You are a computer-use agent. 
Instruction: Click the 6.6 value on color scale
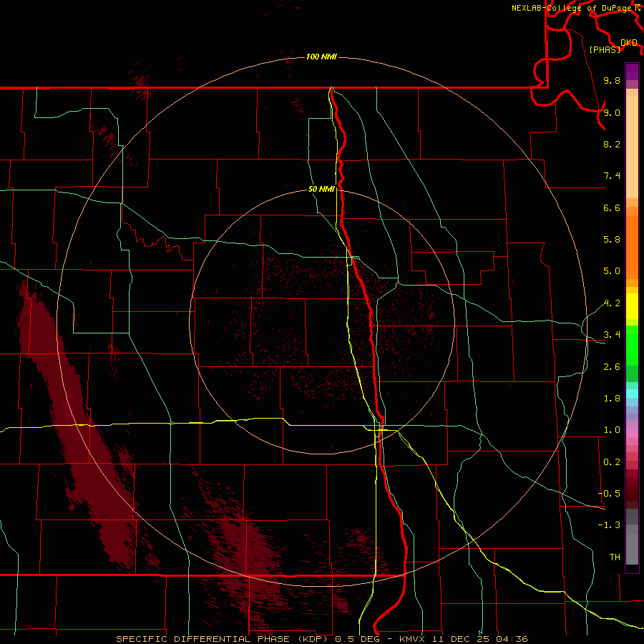(x=612, y=208)
